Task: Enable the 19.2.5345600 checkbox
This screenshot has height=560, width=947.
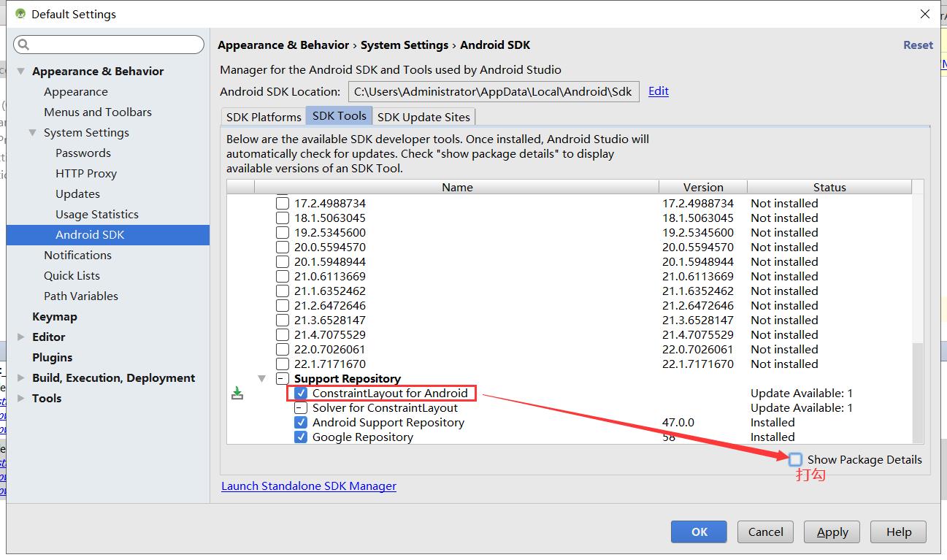Action: coord(283,233)
